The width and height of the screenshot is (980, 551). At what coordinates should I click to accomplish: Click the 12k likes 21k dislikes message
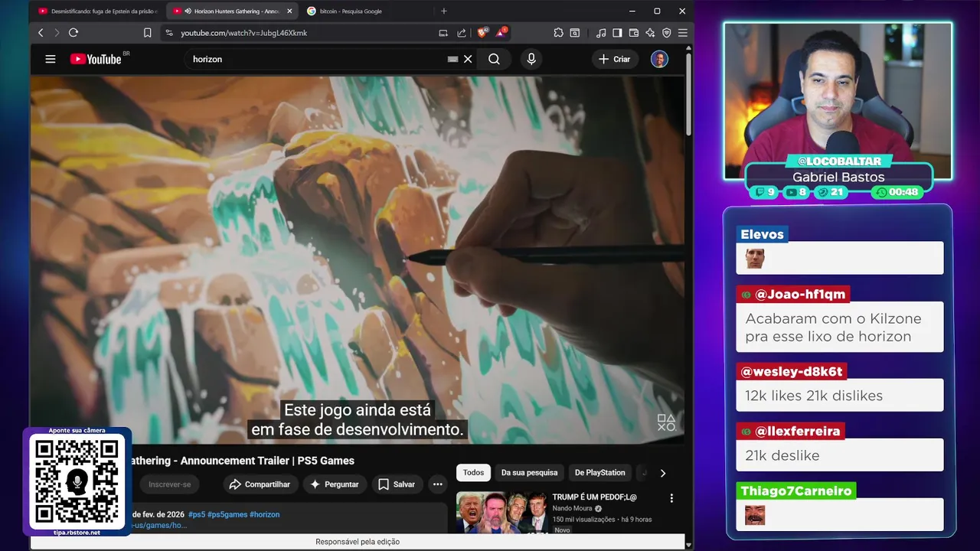(x=814, y=396)
